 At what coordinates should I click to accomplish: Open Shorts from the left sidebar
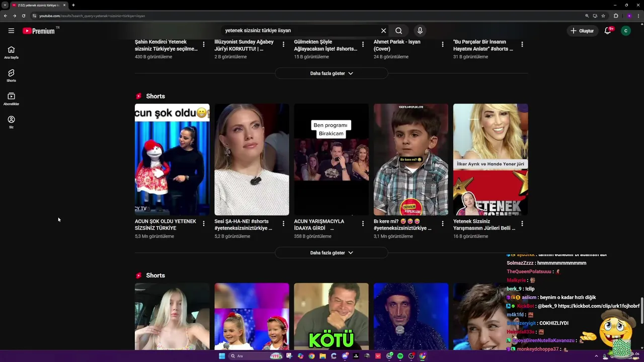(11, 75)
